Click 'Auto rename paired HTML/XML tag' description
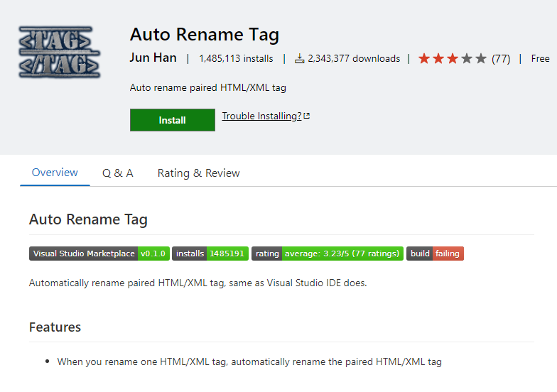This screenshot has width=557, height=392. 207,88
